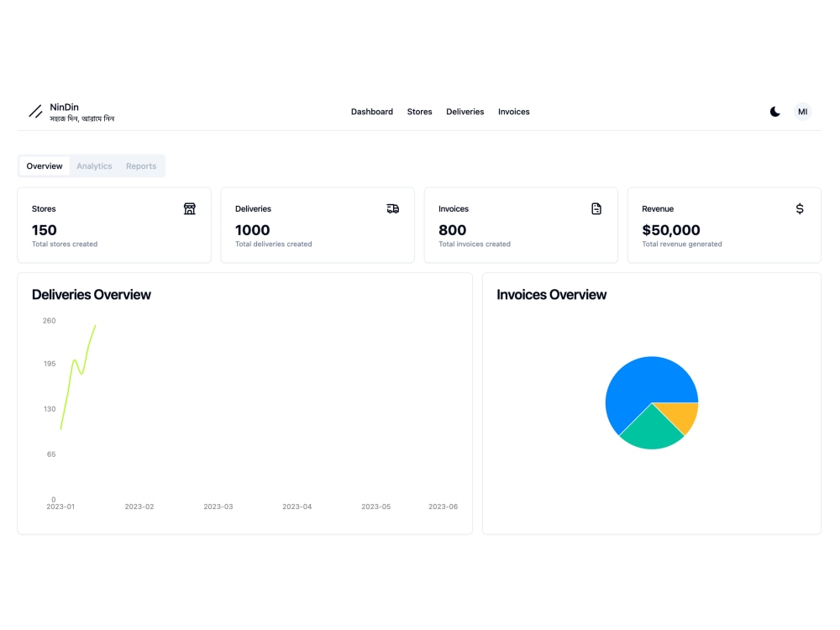Click 'Total invoices created' caption
This screenshot has width=840, height=630.
[474, 244]
